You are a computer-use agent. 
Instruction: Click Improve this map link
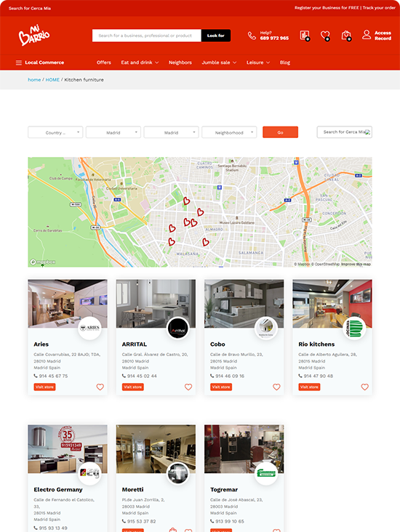pyautogui.click(x=356, y=264)
